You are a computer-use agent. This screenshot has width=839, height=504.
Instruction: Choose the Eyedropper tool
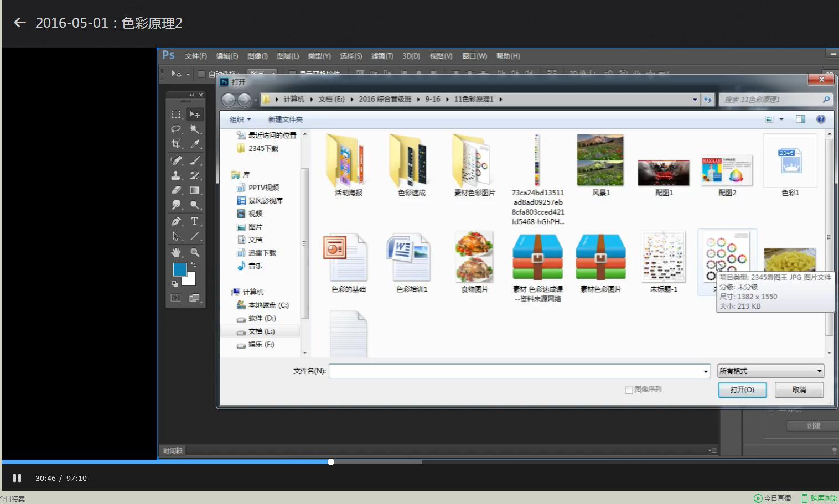(x=195, y=144)
